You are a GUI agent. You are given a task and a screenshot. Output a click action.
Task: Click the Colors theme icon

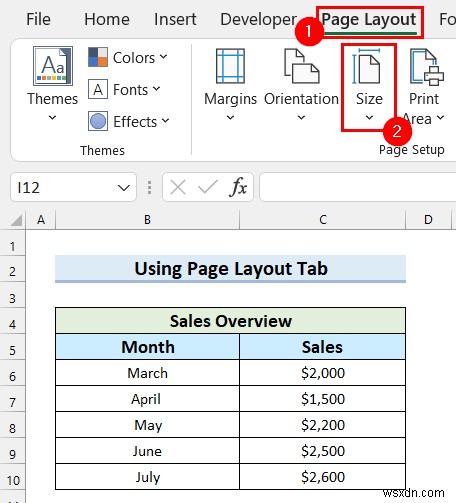pyautogui.click(x=98, y=57)
